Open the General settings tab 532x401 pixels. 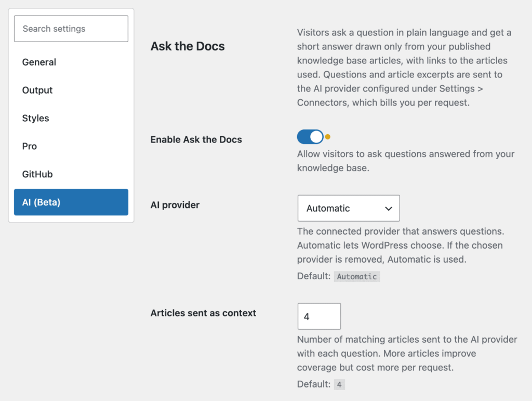click(x=71, y=62)
